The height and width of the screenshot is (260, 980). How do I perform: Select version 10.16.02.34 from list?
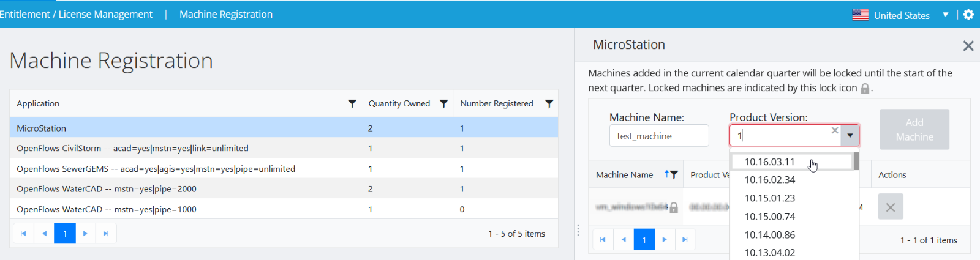coord(792,180)
